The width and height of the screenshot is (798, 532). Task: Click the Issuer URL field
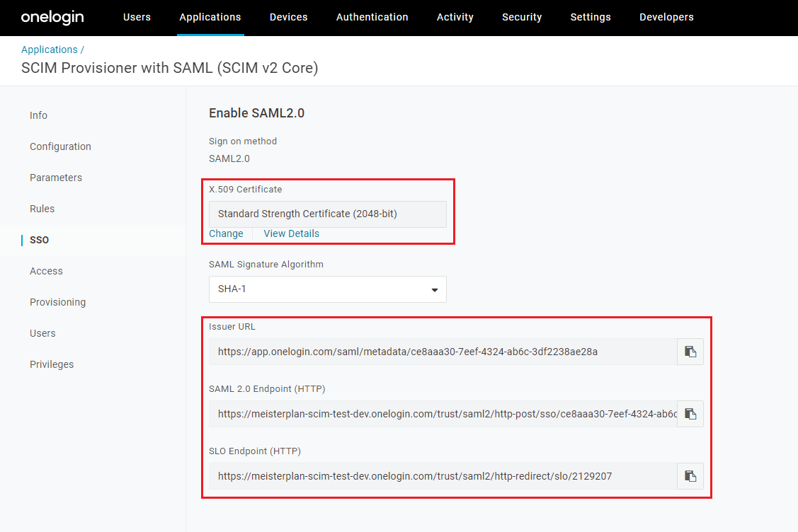coord(443,352)
